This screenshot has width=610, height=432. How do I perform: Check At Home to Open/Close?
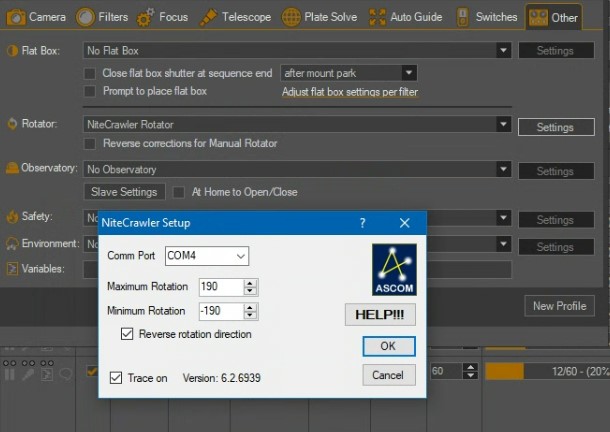(179, 192)
